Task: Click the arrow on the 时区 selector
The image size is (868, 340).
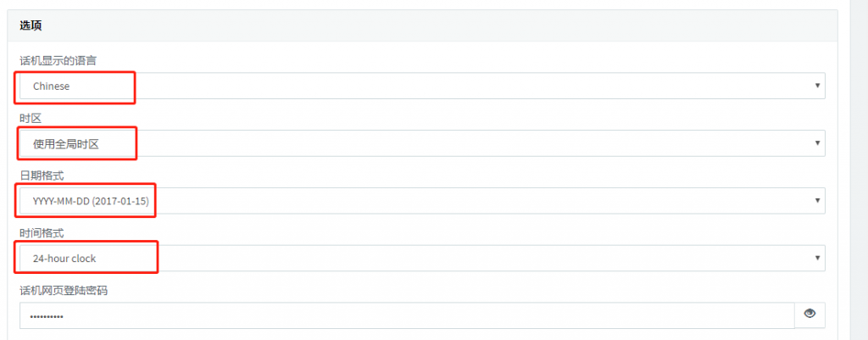Action: tap(817, 142)
